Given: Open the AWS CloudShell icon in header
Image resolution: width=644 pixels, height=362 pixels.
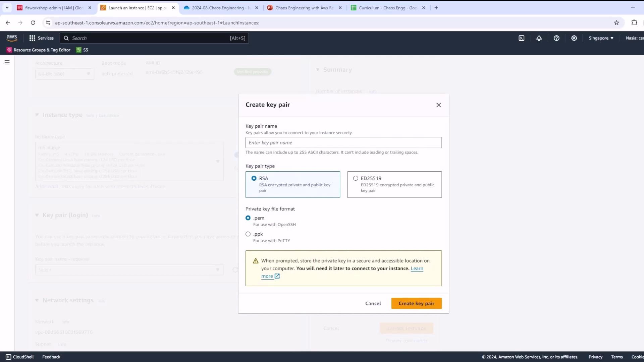Looking at the screenshot, I should pos(521,38).
